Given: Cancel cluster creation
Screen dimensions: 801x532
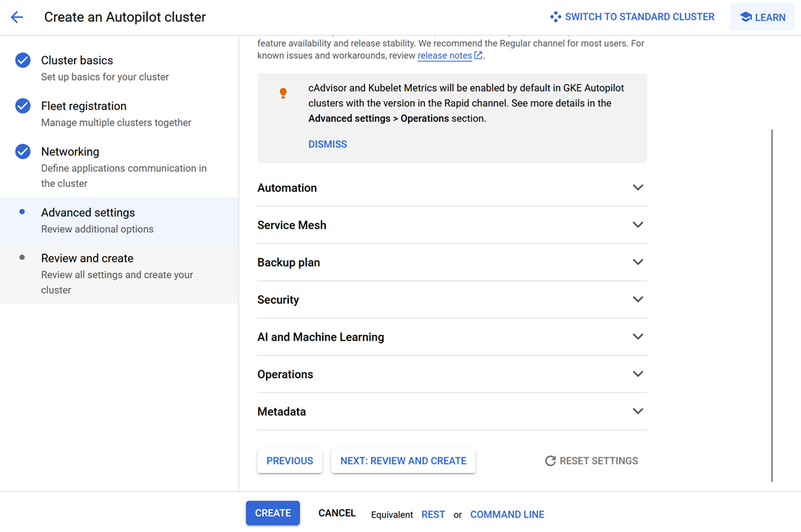Looking at the screenshot, I should pyautogui.click(x=337, y=513).
